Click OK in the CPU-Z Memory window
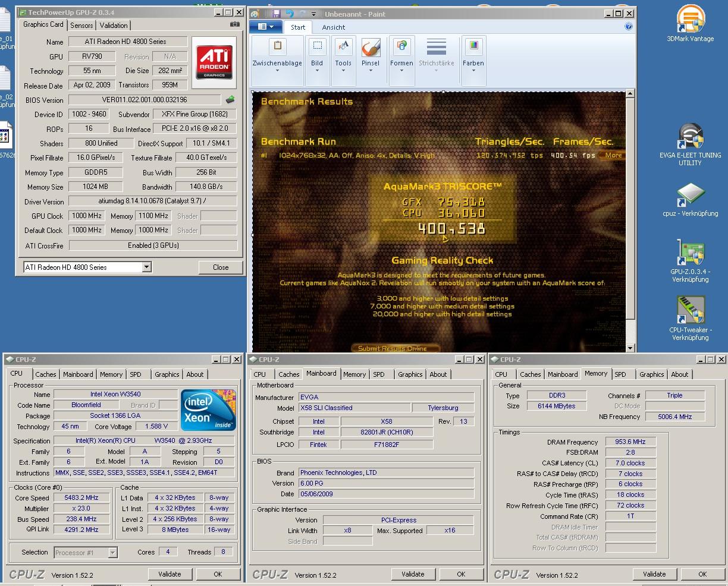The image size is (728, 586). coord(702,574)
